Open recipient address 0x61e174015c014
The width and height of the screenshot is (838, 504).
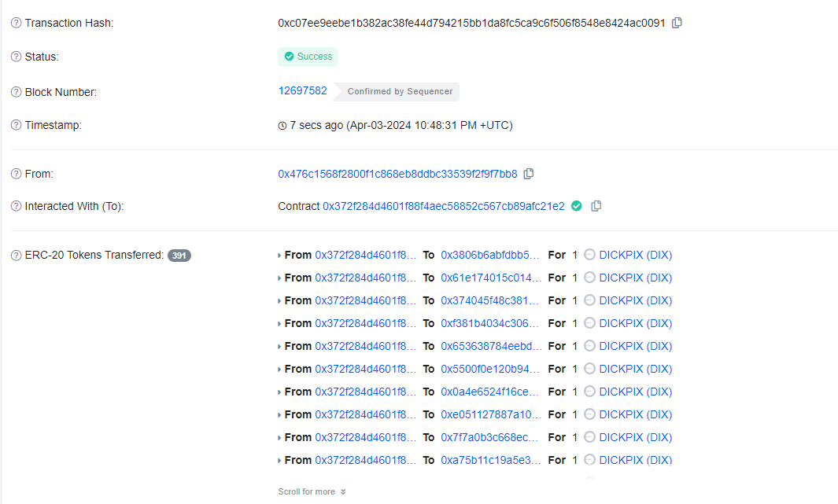pos(491,278)
